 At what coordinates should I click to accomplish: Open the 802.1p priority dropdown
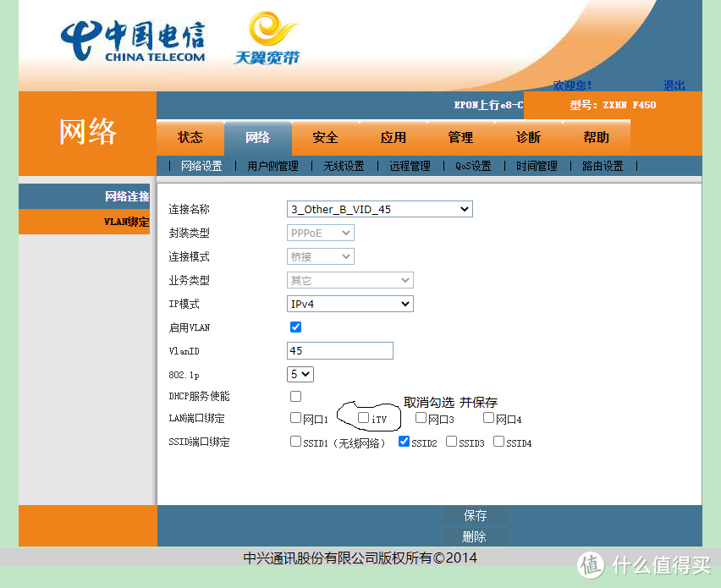(300, 373)
